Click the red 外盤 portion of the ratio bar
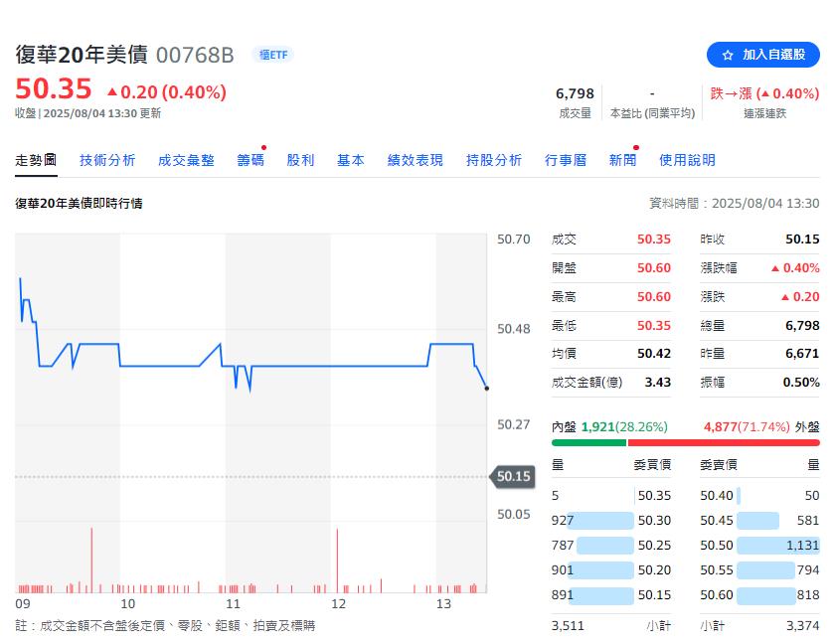 point(724,442)
